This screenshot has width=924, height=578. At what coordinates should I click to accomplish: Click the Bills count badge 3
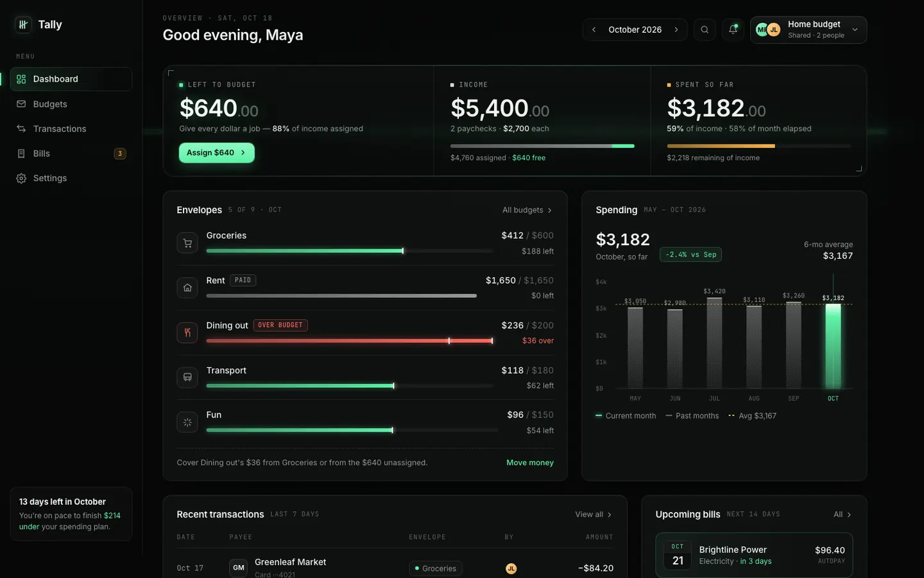[x=120, y=153]
